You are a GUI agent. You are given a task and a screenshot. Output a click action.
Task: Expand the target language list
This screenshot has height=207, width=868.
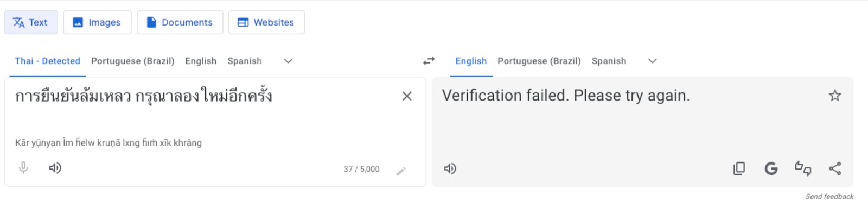(653, 61)
